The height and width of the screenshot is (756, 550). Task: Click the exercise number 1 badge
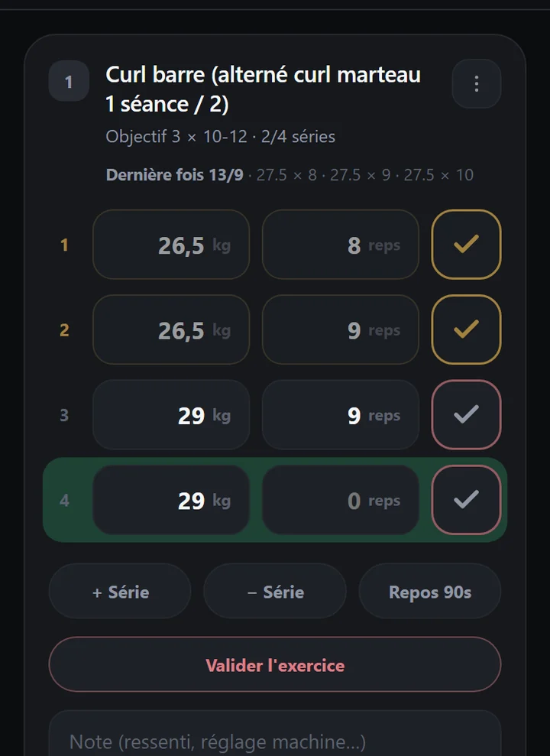pos(69,82)
